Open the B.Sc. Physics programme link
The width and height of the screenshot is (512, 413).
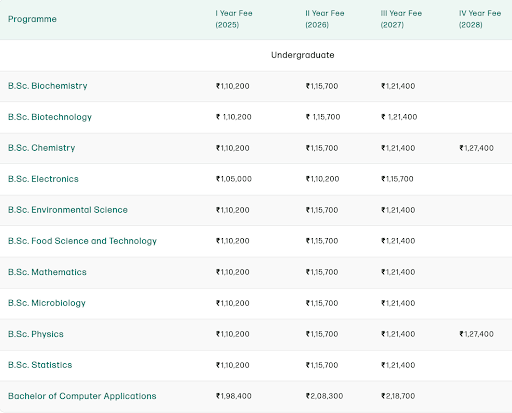tap(36, 334)
